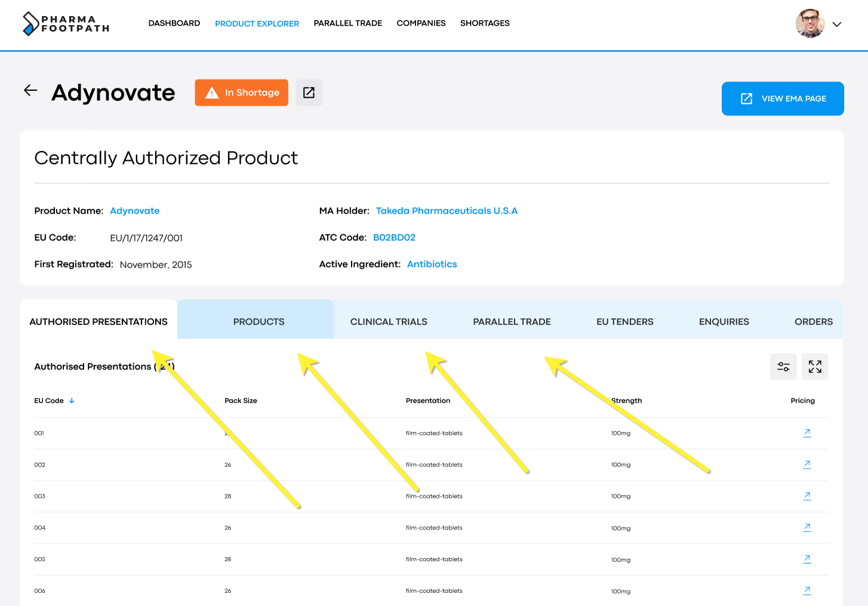Select EU code 001 cell
Image resolution: width=868 pixels, height=606 pixels.
point(39,433)
